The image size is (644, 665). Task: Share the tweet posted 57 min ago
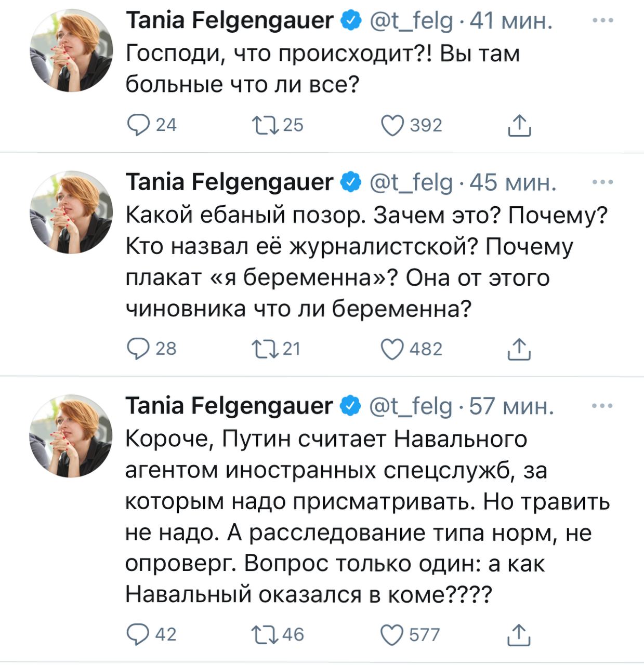519,635
